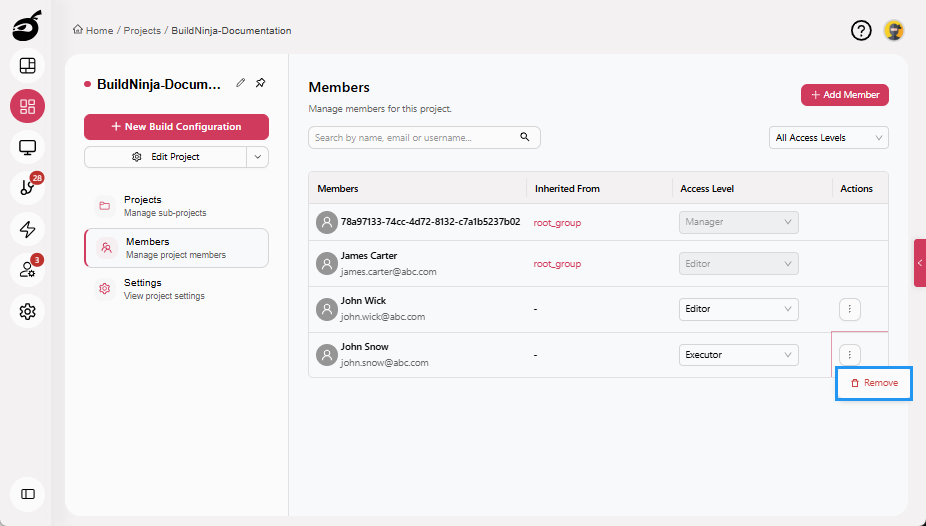Open the Edit Project dropdown arrow
The width and height of the screenshot is (926, 526).
(x=257, y=157)
